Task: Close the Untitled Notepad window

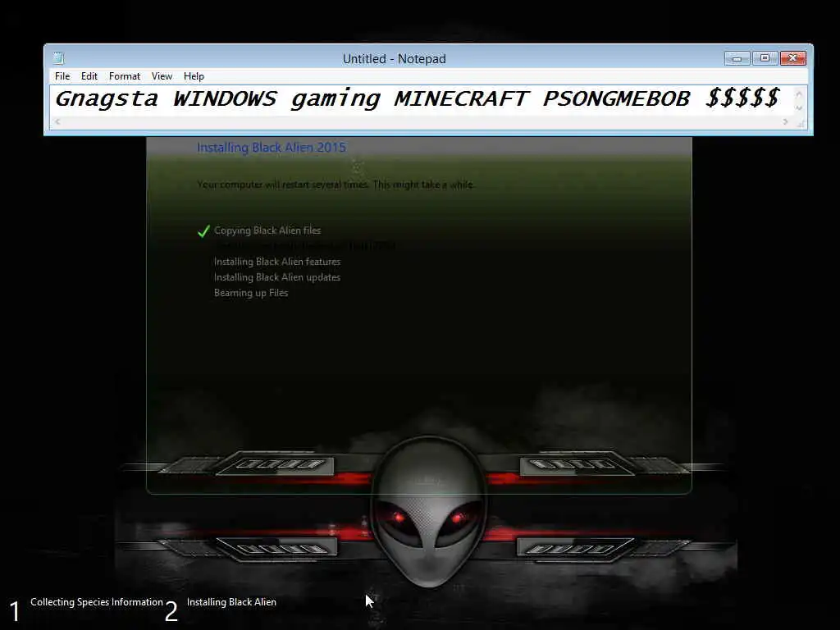Action: click(x=793, y=58)
